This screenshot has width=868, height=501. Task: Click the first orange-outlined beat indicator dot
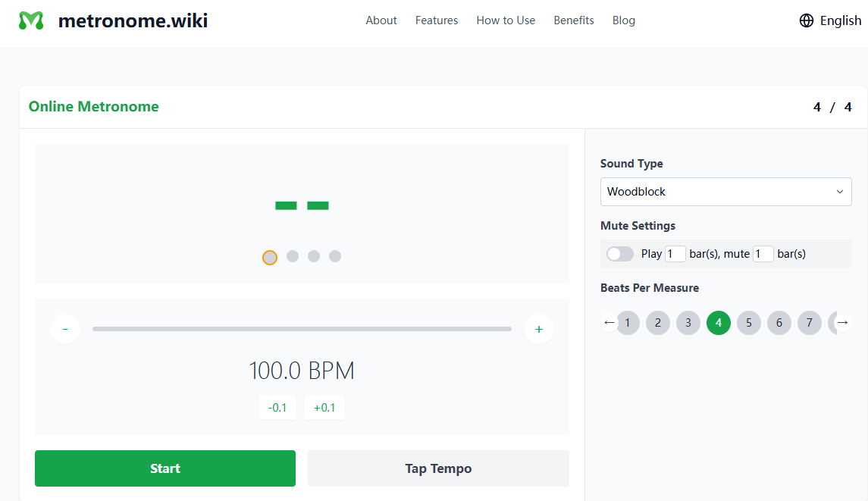[x=270, y=257]
